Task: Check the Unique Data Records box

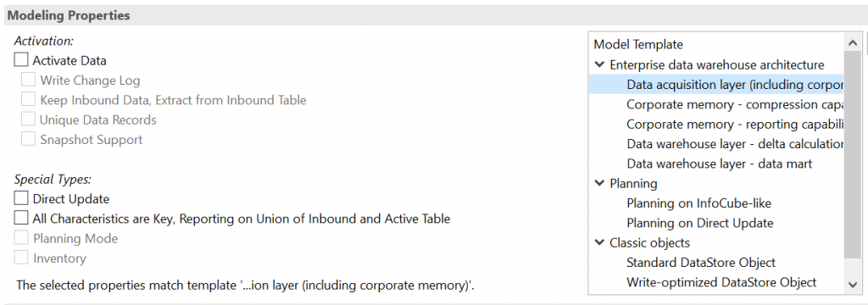Action: (x=28, y=119)
